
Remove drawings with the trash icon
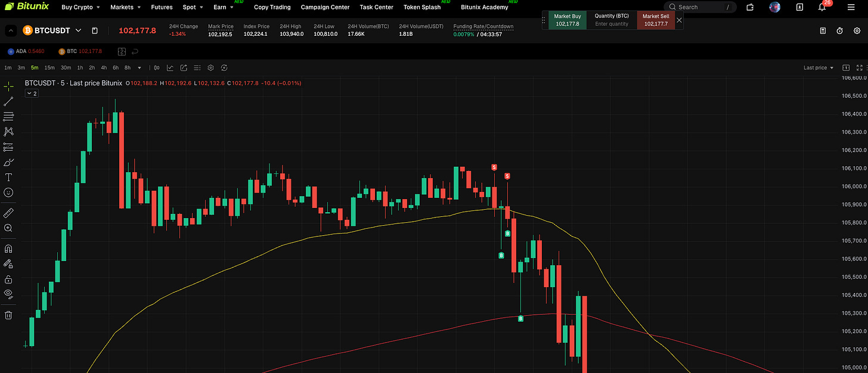(x=8, y=315)
